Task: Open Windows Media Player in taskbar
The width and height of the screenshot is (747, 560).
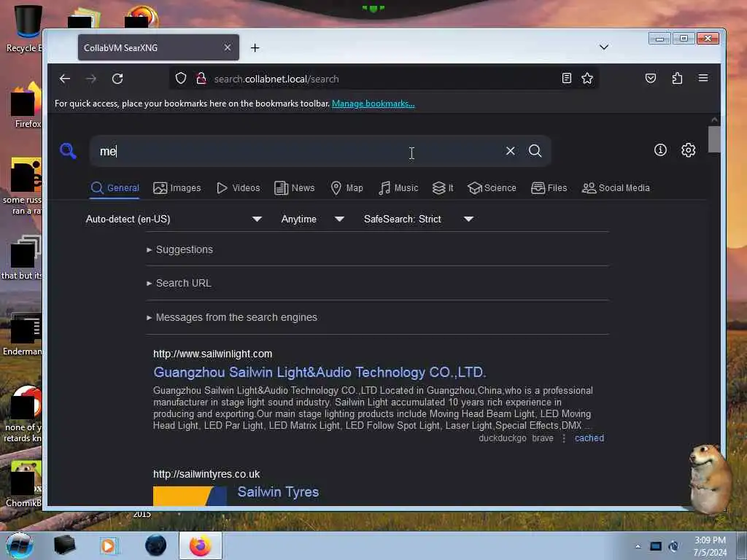Action: click(108, 545)
